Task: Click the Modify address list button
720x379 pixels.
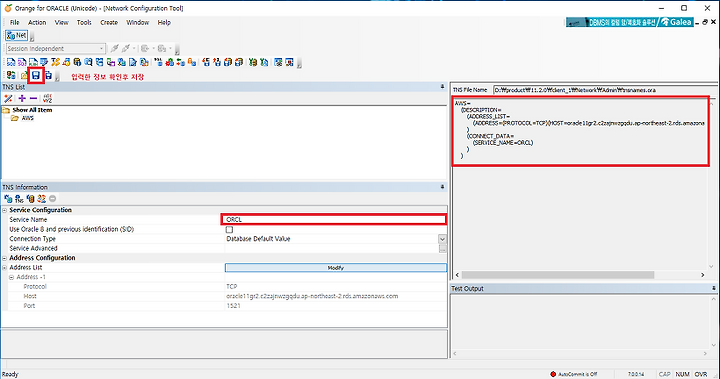Action: (x=336, y=267)
